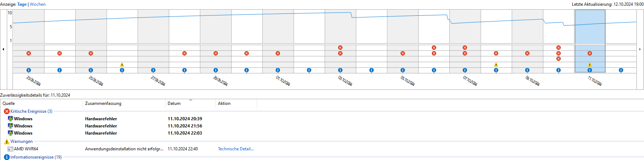Open the Technische Detail... link
Screen dimensions: 644x160
(x=236, y=149)
